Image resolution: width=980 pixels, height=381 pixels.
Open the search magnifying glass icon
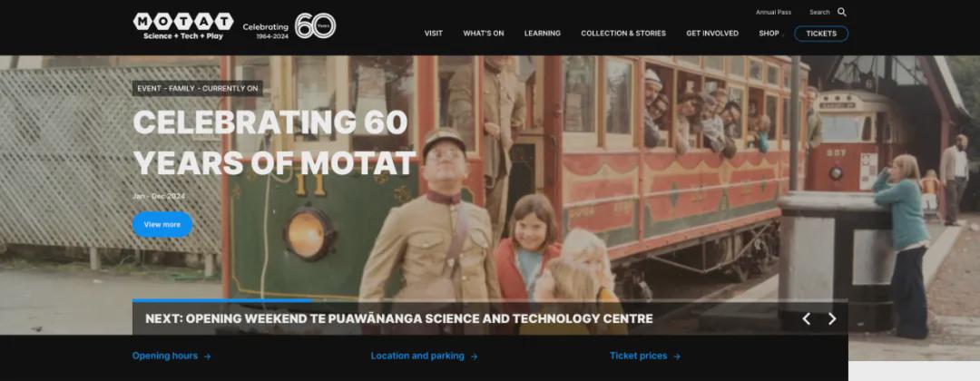click(x=841, y=12)
